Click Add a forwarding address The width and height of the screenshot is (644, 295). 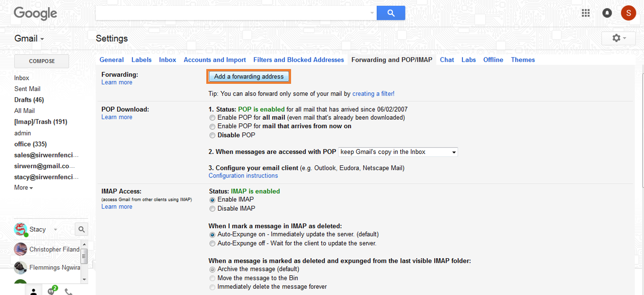click(x=248, y=76)
